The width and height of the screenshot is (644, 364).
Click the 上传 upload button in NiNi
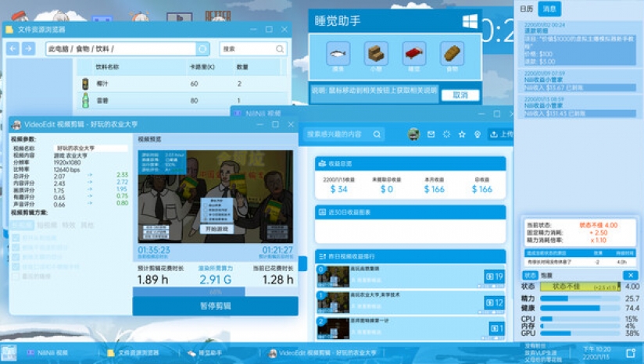coord(500,134)
